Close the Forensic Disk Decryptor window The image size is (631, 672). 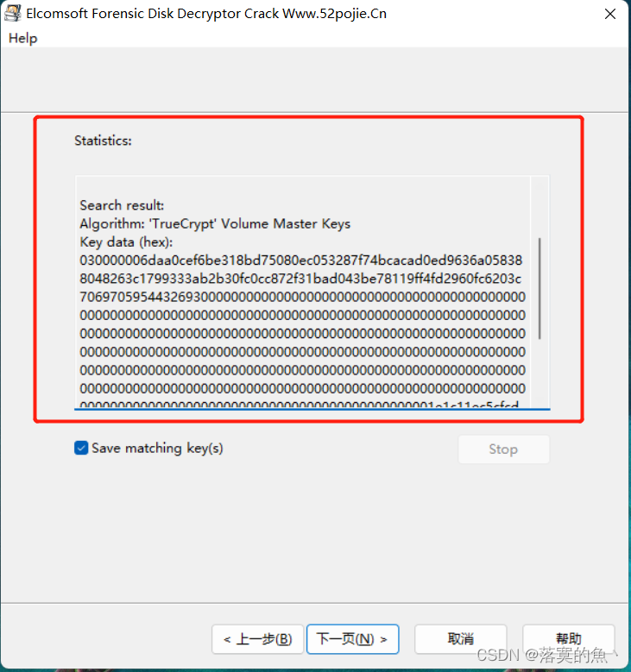[x=610, y=14]
